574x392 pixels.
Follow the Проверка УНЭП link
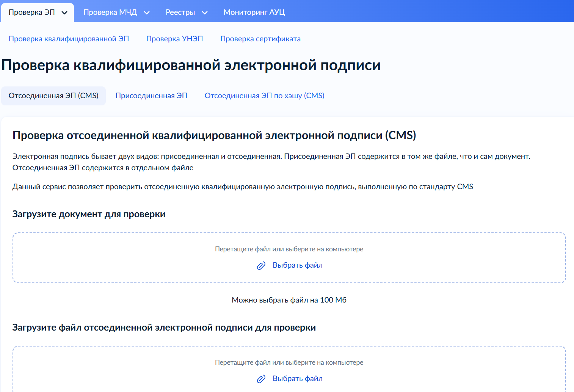click(x=175, y=39)
